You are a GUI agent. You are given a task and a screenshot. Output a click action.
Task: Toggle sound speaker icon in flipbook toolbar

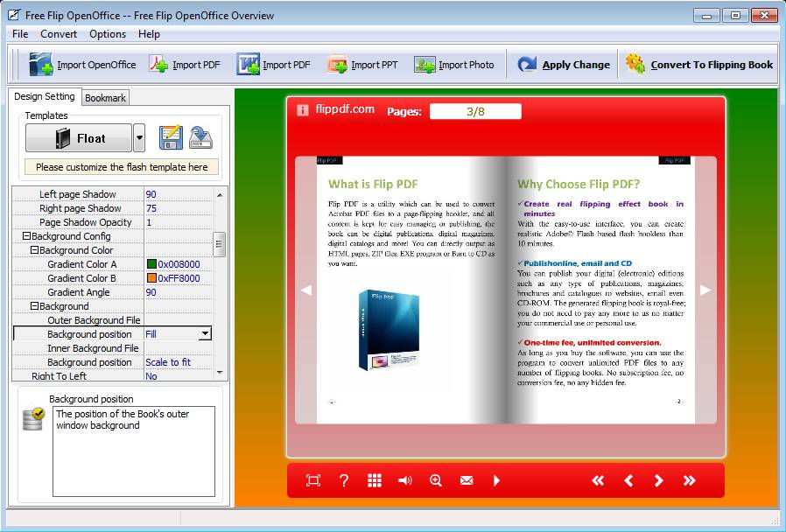405,480
